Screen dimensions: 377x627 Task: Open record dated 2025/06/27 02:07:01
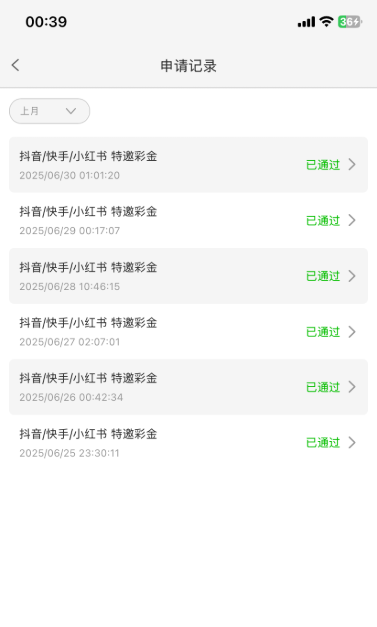point(188,331)
